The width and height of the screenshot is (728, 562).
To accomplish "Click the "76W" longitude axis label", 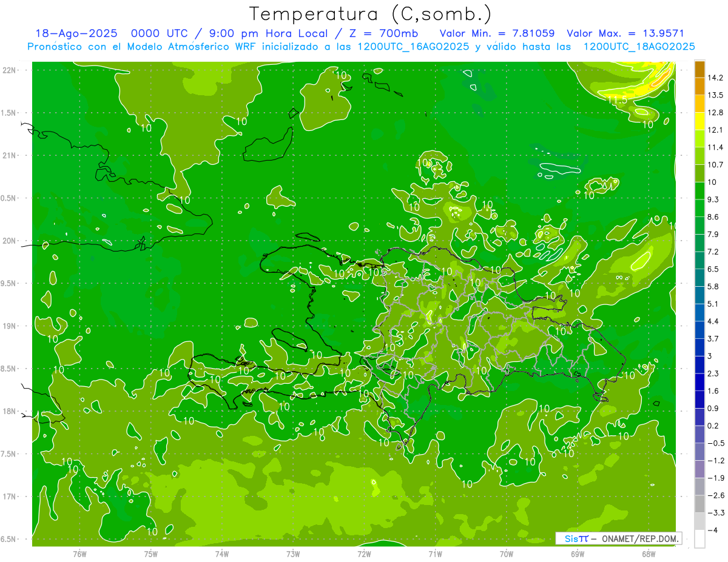I will point(79,554).
